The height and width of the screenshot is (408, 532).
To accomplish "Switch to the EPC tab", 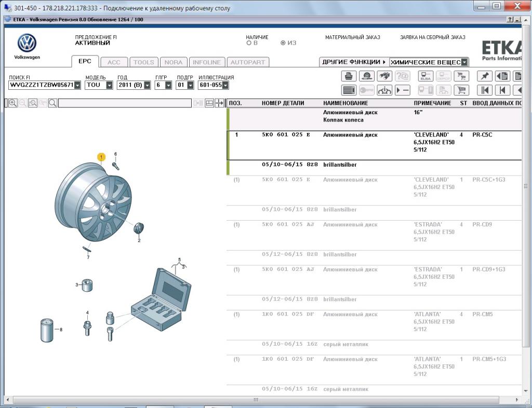I will [85, 61].
